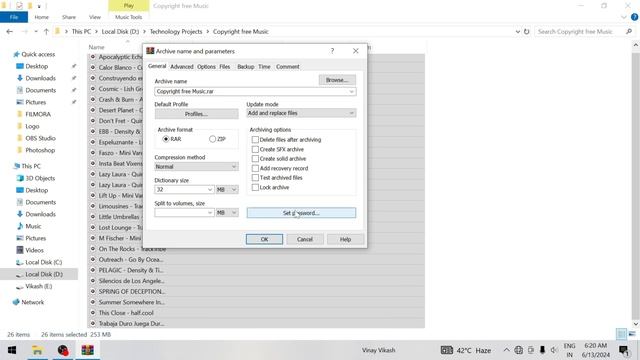Enable Add recovery record
The width and height of the screenshot is (640, 360).
[x=255, y=168]
